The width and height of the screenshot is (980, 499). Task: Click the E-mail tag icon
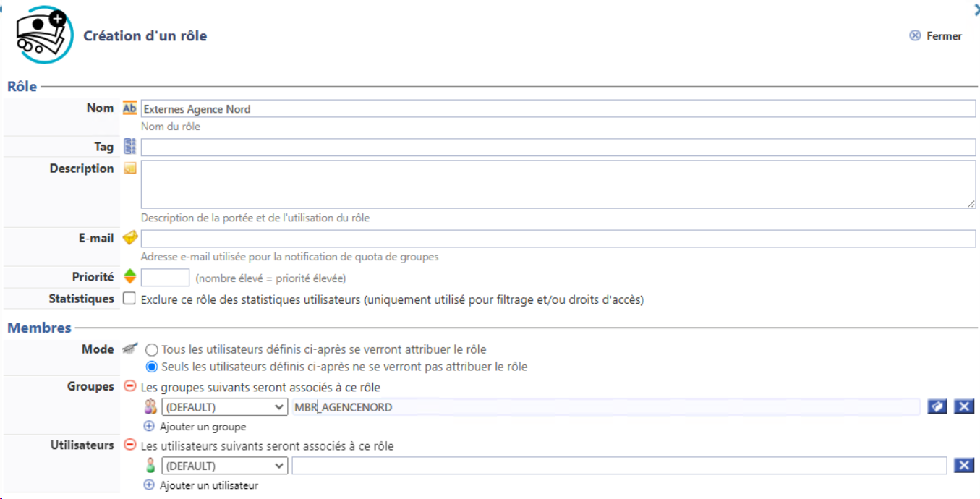coord(129,238)
